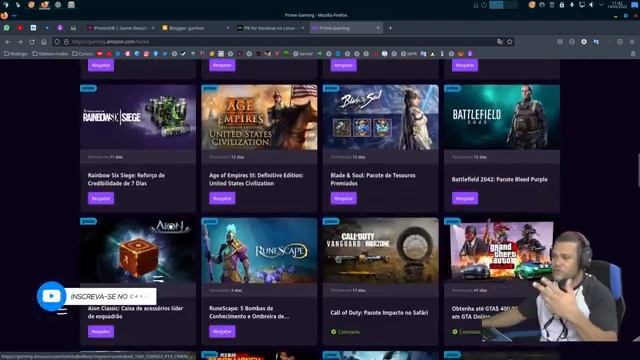Open title Call of Duty: Pacote Impacto no Safári

point(379,313)
